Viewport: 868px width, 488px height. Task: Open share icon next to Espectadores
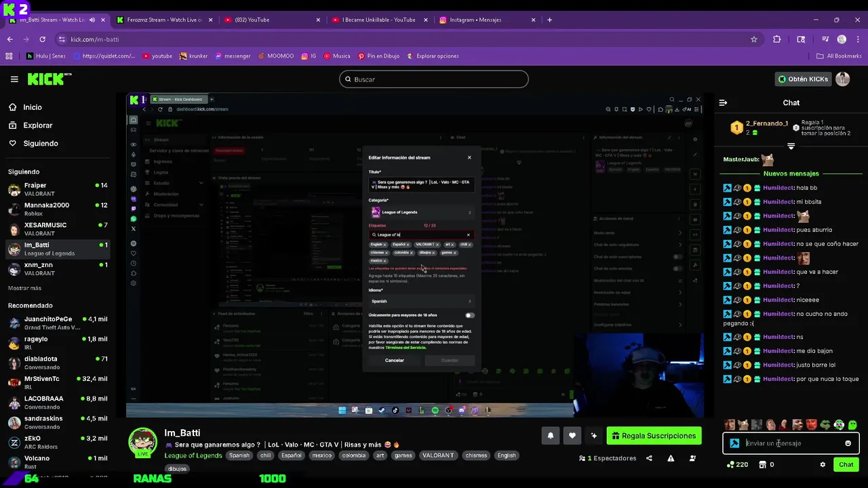tap(649, 458)
